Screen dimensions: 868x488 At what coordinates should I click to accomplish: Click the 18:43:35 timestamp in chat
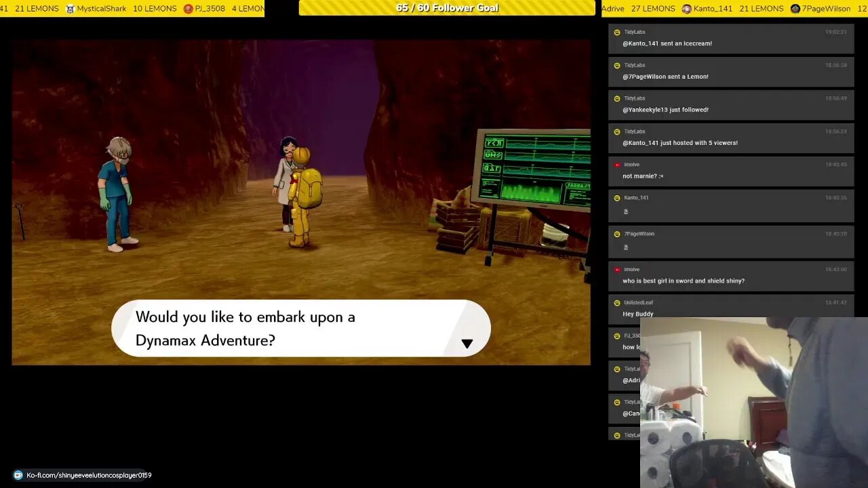pos(835,198)
